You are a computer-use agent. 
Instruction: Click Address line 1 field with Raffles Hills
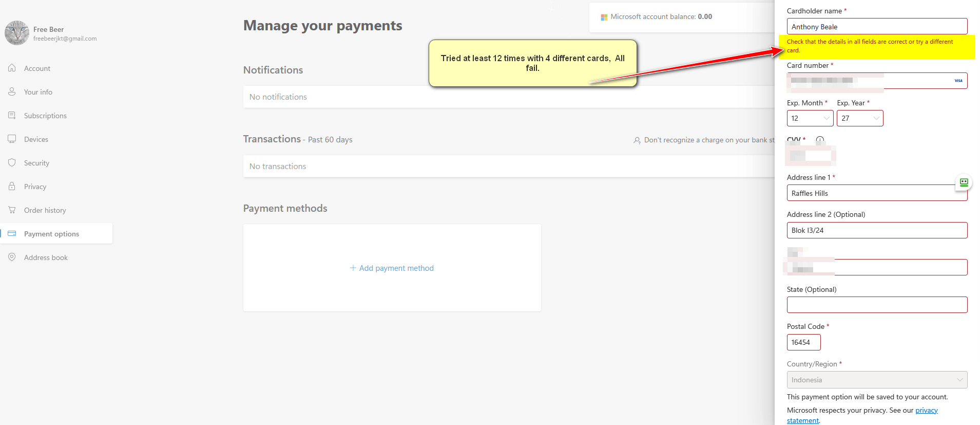877,193
